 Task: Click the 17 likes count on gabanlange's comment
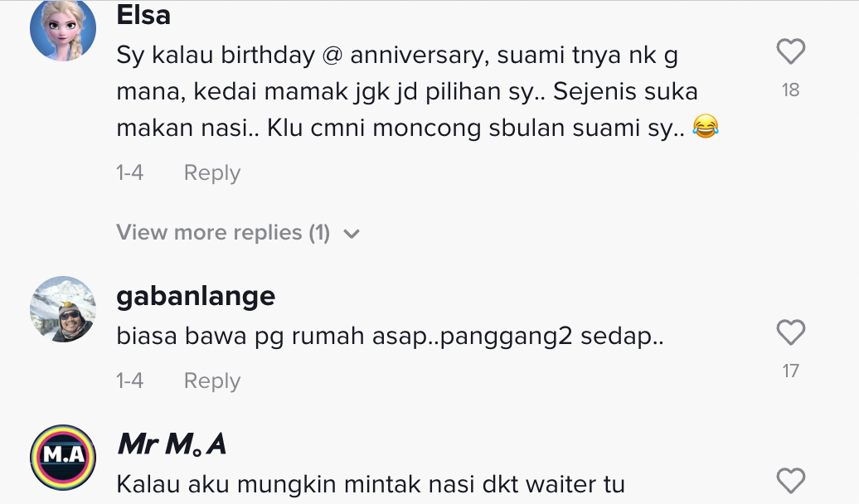click(790, 371)
